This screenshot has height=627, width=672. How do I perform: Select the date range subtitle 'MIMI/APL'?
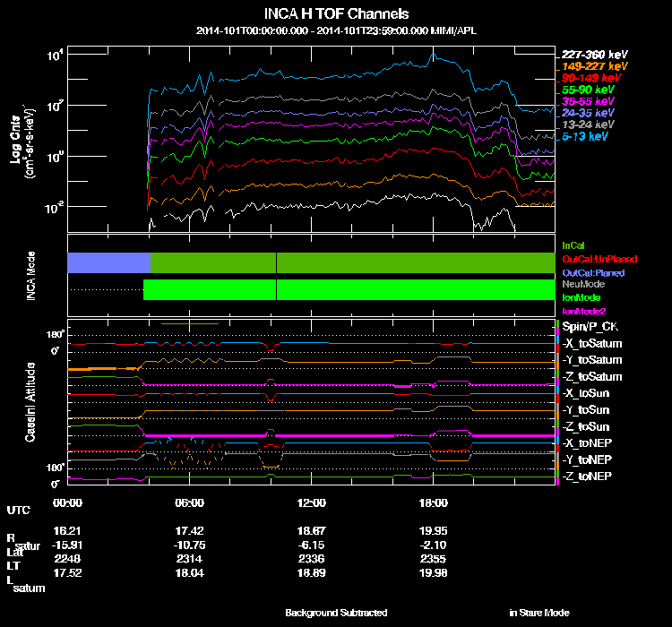coord(453,30)
